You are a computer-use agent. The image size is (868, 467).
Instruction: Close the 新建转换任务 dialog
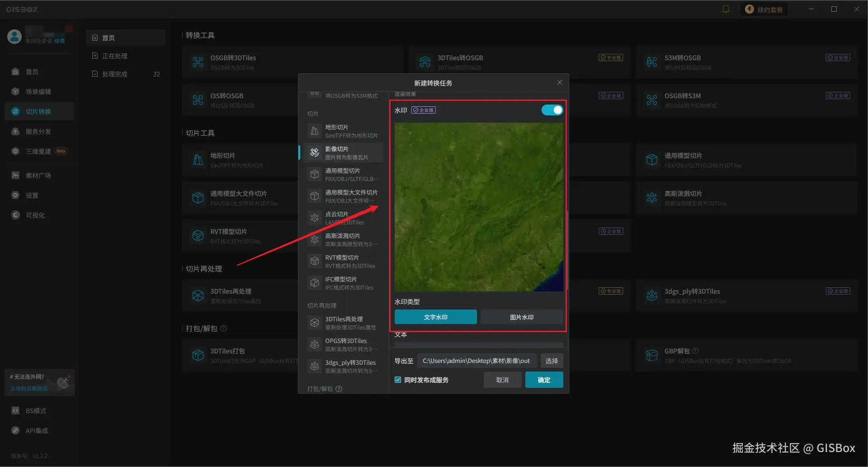[x=560, y=82]
